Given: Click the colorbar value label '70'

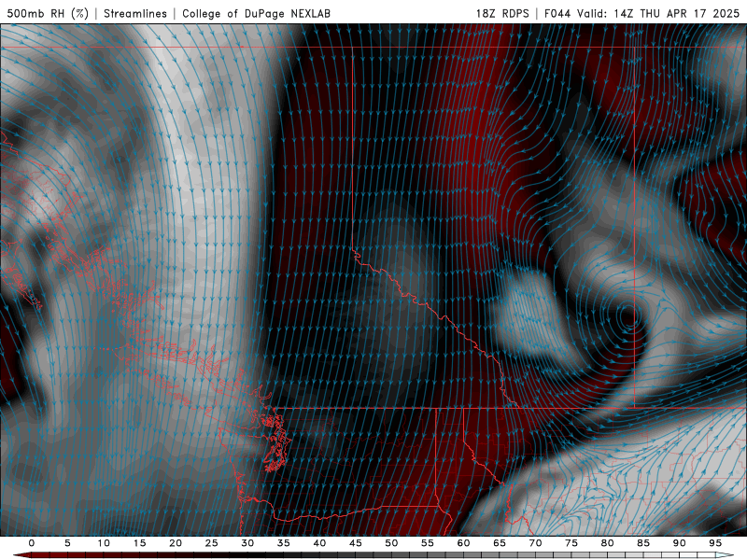Looking at the screenshot, I should [x=535, y=543].
